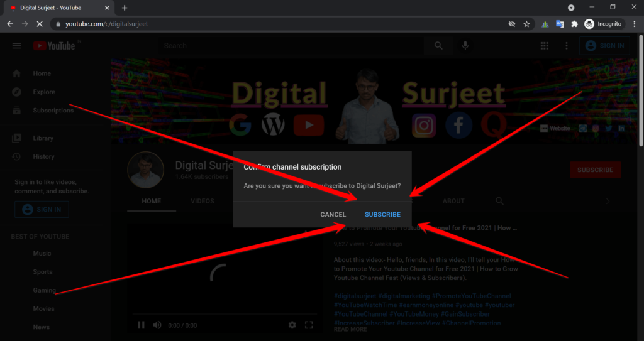644x341 pixels.
Task: Confirm with the blue SUBSCRIBE dialog button
Action: 382,214
